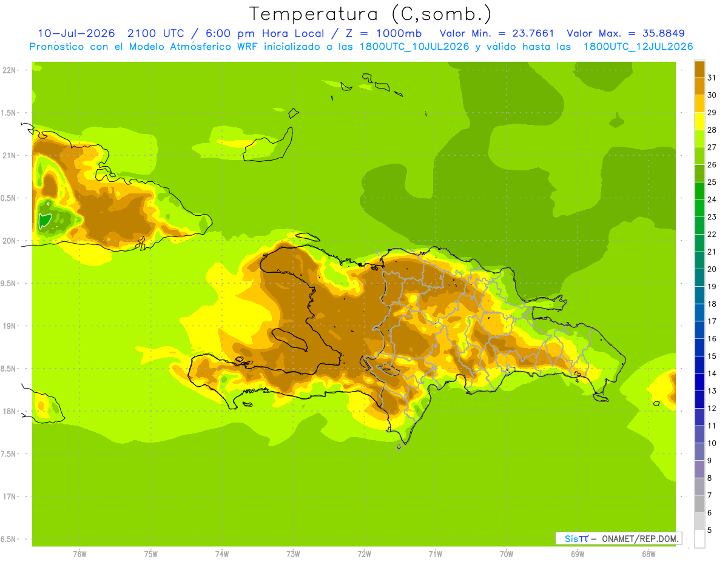This screenshot has width=728, height=562.
Task: Pick the legend color between 30 and 31
Action: 699,86
